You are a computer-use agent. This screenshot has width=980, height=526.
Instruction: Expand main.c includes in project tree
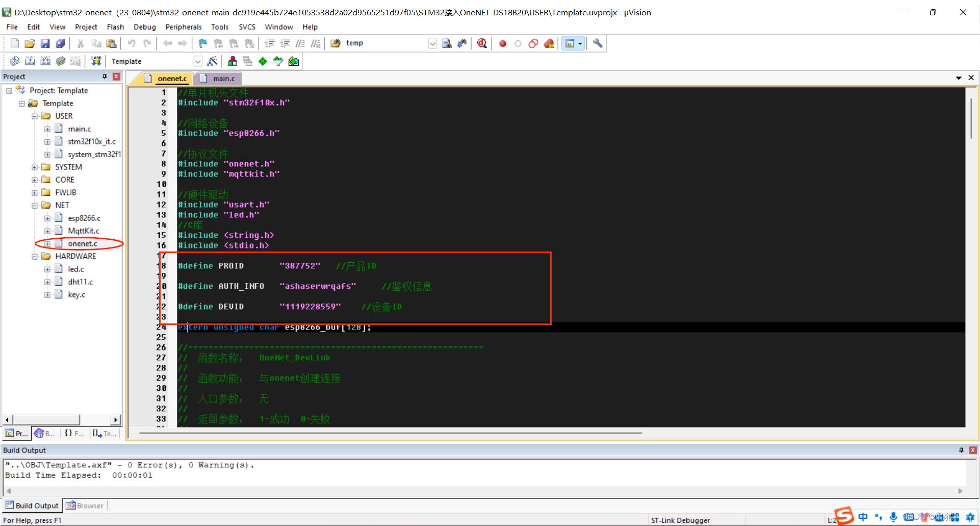pyautogui.click(x=47, y=129)
